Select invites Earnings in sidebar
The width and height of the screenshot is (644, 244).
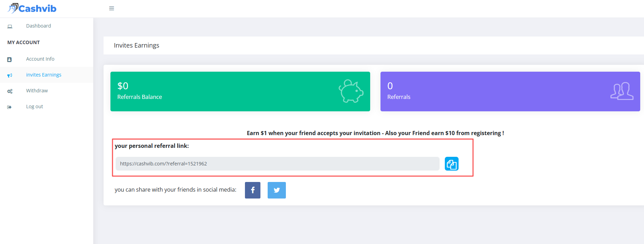(44, 75)
